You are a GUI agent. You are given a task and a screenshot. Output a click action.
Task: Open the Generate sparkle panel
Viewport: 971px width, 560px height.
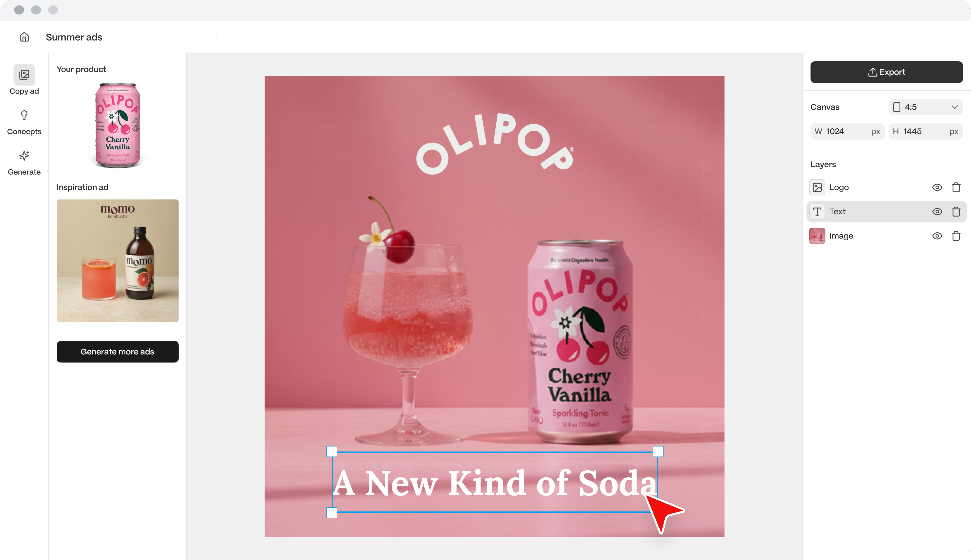(x=24, y=163)
